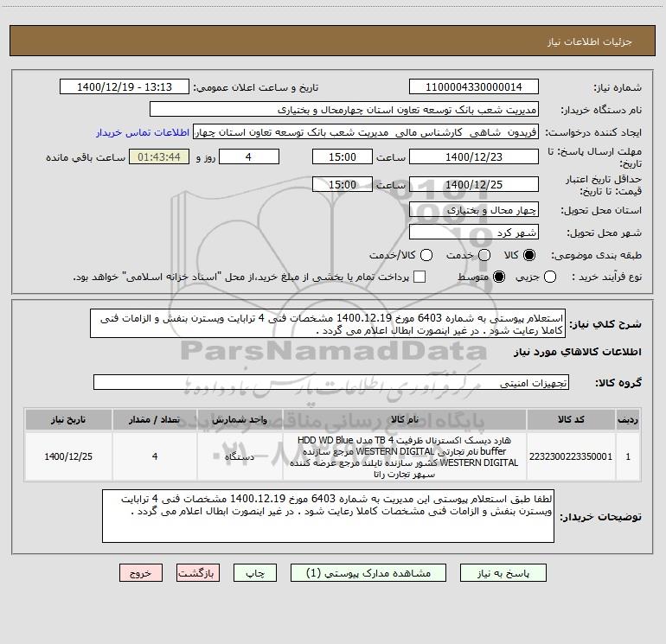Click the need date cell 1400/12/25
This screenshot has width=666, height=644.
(68, 456)
